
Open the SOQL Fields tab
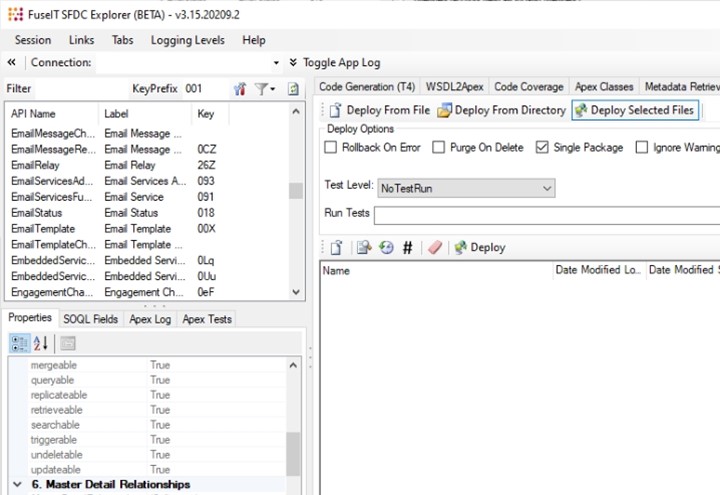click(x=90, y=319)
